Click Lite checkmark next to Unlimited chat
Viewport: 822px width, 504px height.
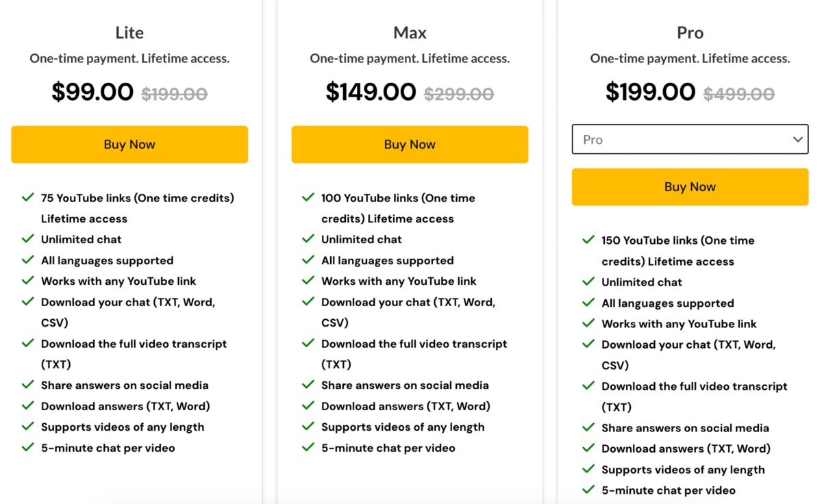point(28,239)
